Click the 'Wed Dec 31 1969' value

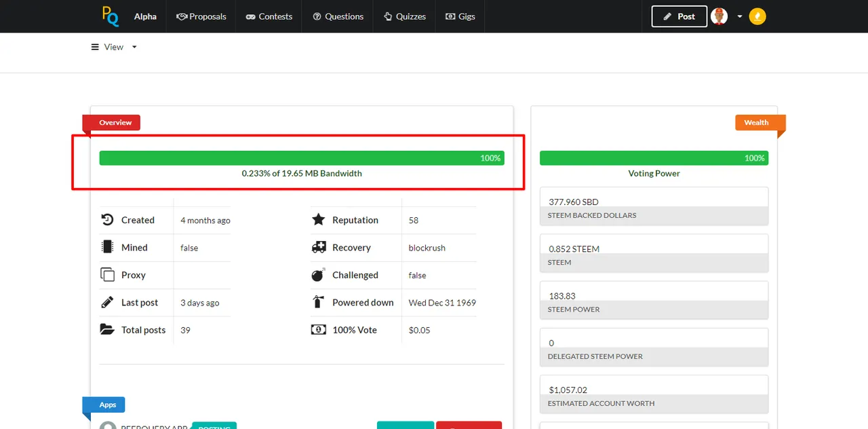click(442, 303)
